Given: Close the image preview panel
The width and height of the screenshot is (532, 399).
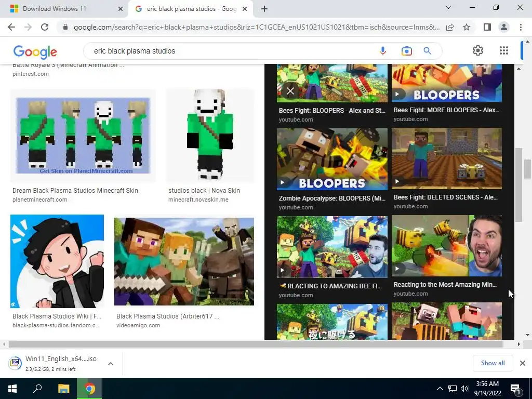Looking at the screenshot, I should [x=290, y=91].
